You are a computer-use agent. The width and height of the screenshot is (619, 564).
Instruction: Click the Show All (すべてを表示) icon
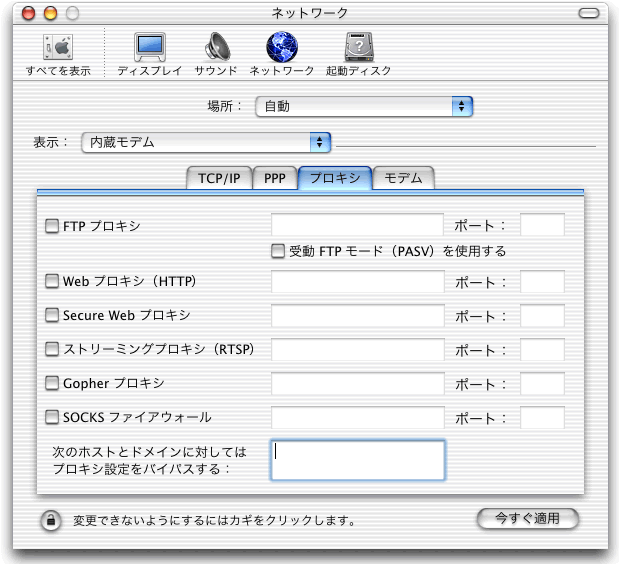[57, 49]
